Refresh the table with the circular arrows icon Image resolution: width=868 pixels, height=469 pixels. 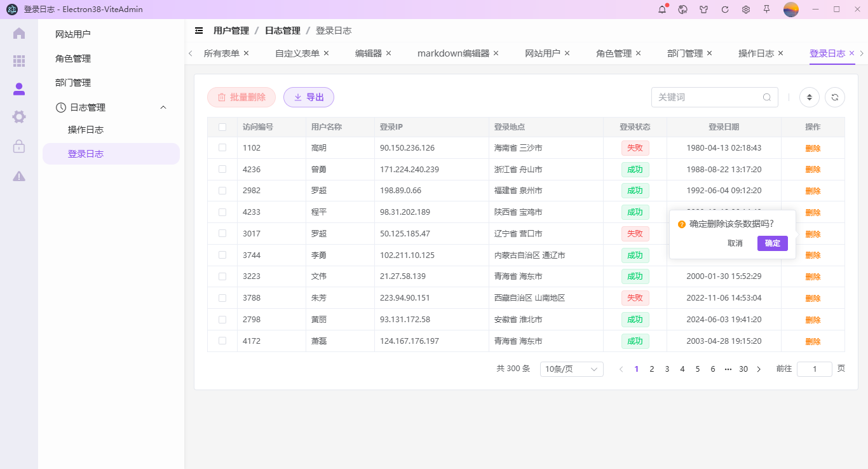point(834,97)
